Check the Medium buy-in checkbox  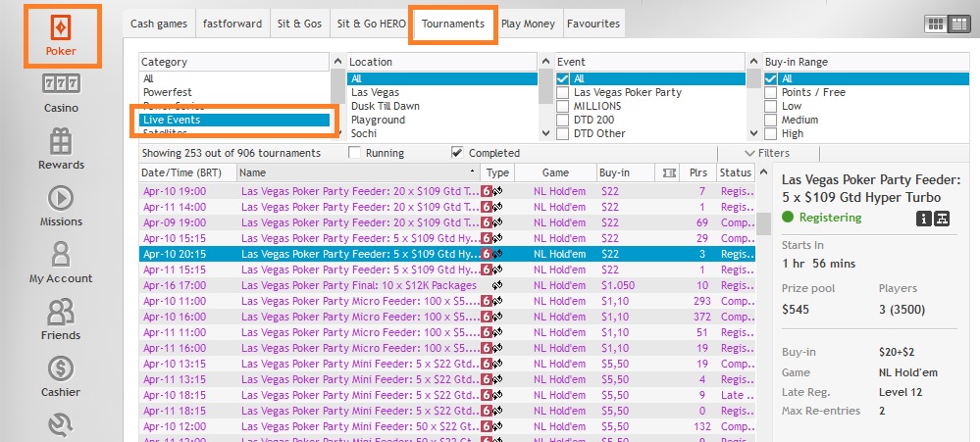click(x=771, y=120)
